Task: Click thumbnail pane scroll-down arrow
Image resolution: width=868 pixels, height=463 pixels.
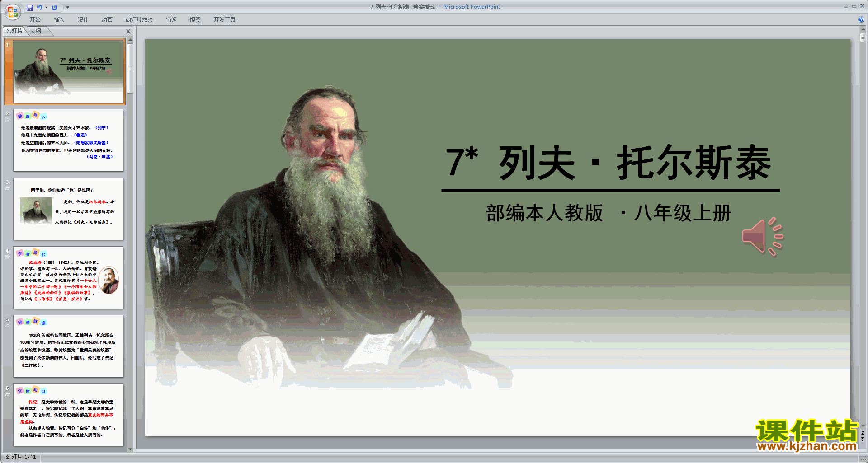Action: 130,449
